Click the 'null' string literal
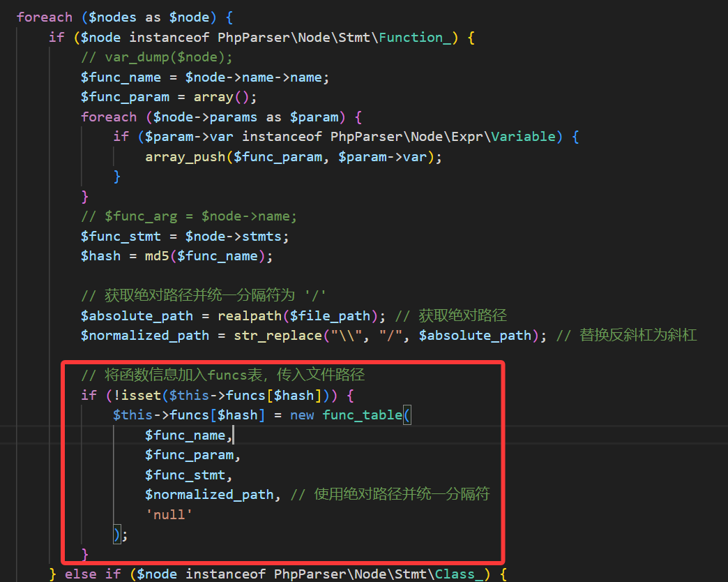 pos(169,514)
